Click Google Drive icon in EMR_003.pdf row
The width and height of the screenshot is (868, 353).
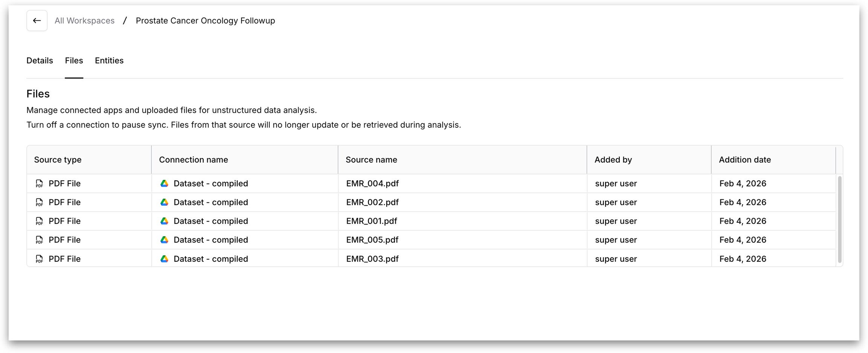click(x=164, y=259)
